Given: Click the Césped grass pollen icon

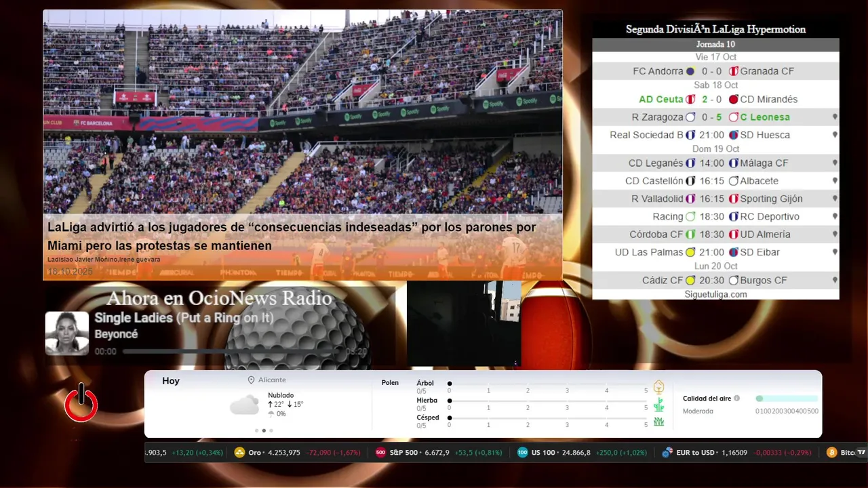Looking at the screenshot, I should tap(658, 422).
